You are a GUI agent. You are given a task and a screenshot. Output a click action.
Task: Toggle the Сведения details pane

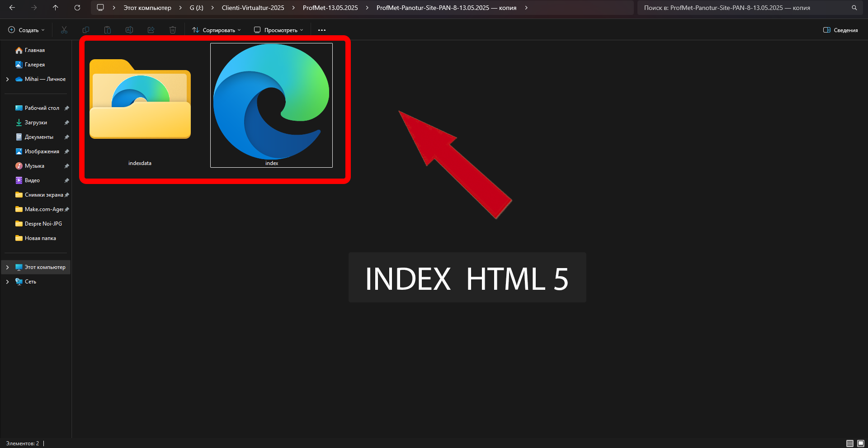[840, 30]
